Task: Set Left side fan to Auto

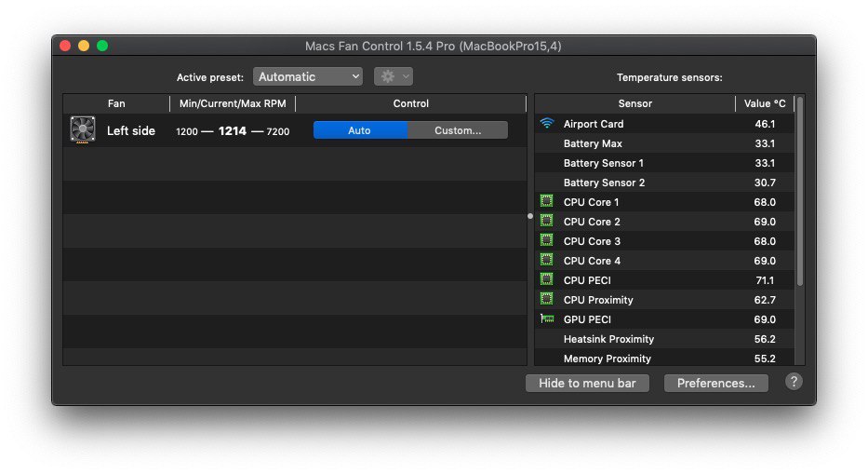Action: coord(360,130)
